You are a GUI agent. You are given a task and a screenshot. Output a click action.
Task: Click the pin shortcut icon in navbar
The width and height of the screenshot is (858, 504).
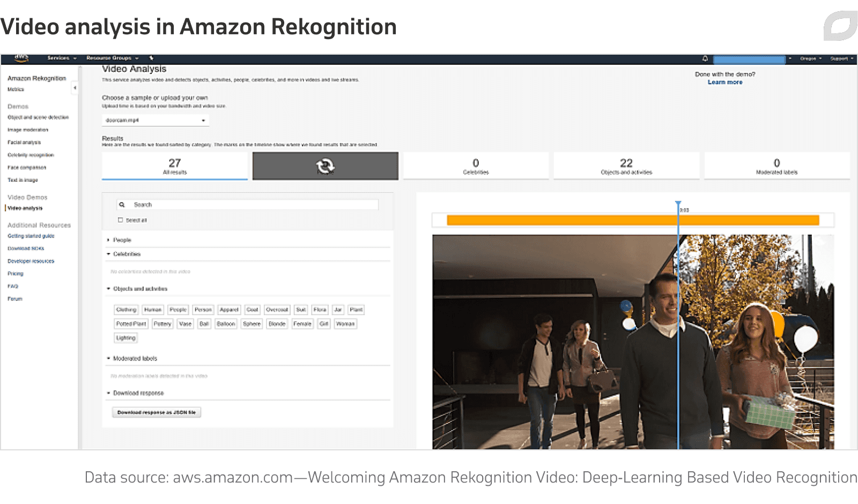pyautogui.click(x=151, y=58)
